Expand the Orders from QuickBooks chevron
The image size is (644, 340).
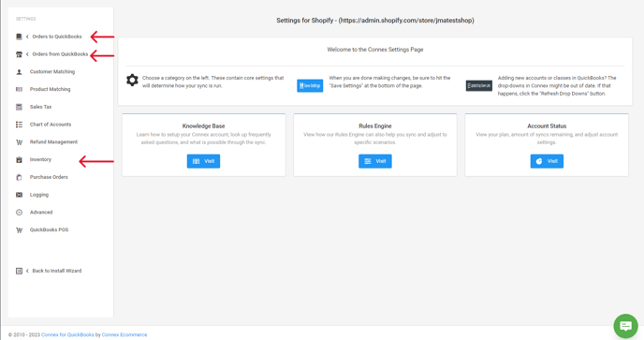(27, 54)
